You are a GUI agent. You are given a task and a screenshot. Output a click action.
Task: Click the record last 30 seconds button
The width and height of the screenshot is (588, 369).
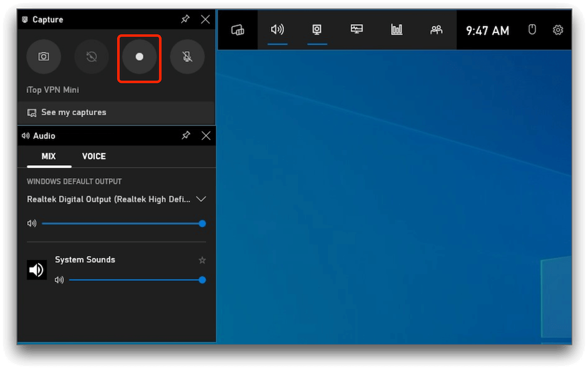91,57
